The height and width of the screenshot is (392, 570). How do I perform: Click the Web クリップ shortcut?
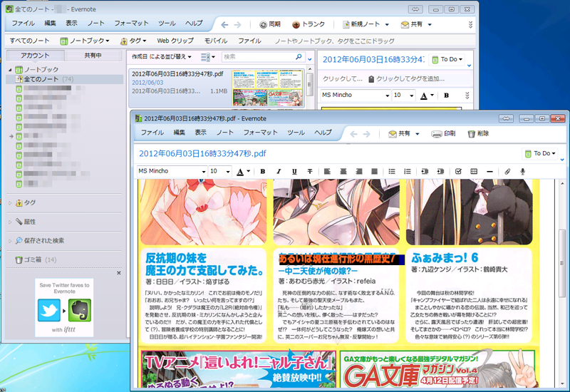[175, 41]
